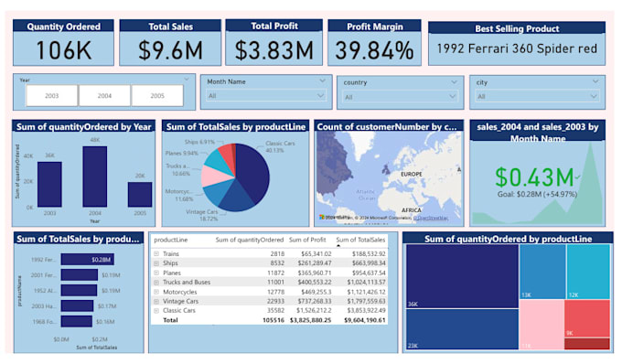Select the 1952 Al... product bar
The height and width of the screenshot is (364, 622).
pos(79,290)
